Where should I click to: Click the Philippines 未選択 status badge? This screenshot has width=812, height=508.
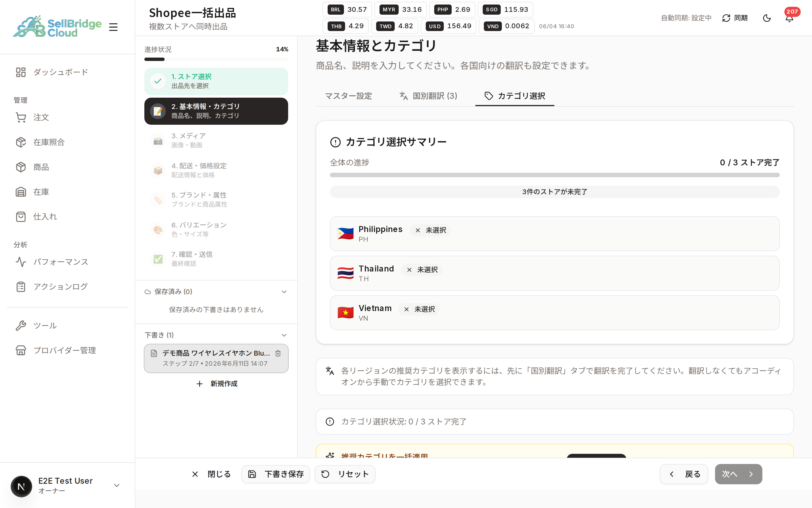pos(430,230)
